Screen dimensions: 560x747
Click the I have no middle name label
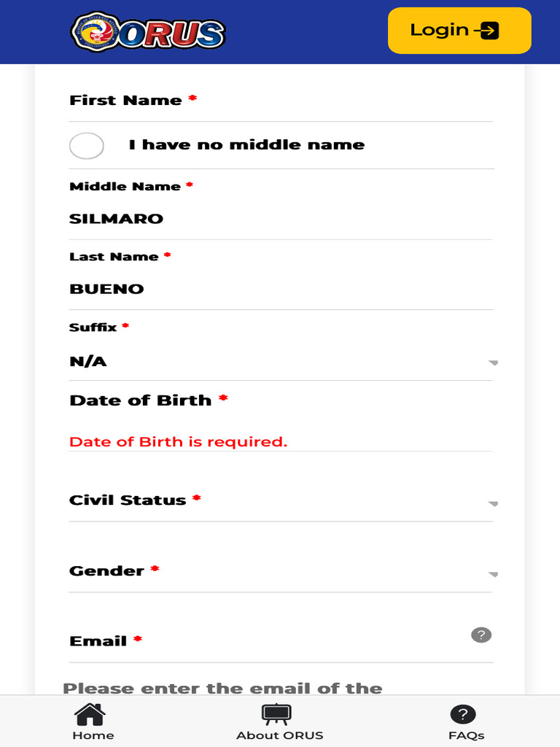[x=246, y=145]
